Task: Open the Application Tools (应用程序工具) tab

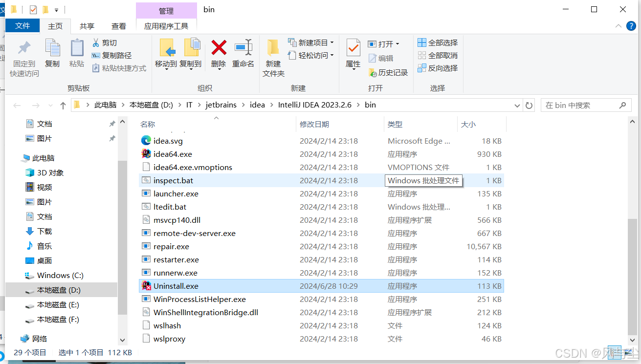Action: (166, 26)
